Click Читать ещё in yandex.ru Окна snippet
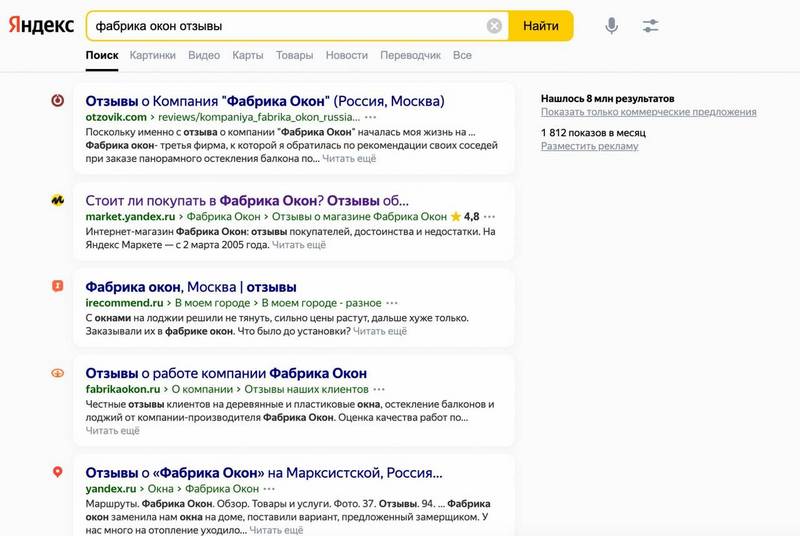This screenshot has height=536, width=800. (276, 530)
